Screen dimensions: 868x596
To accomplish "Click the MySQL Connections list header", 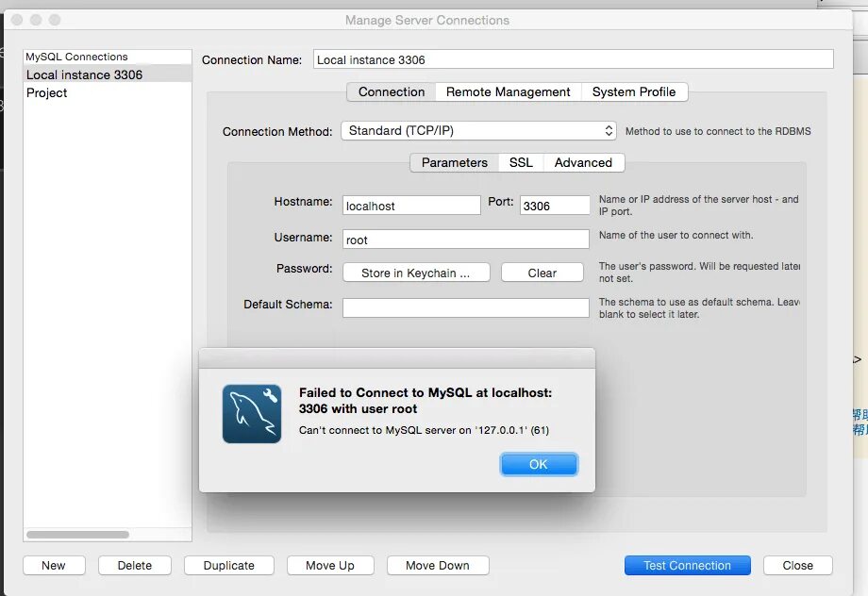I will [108, 57].
